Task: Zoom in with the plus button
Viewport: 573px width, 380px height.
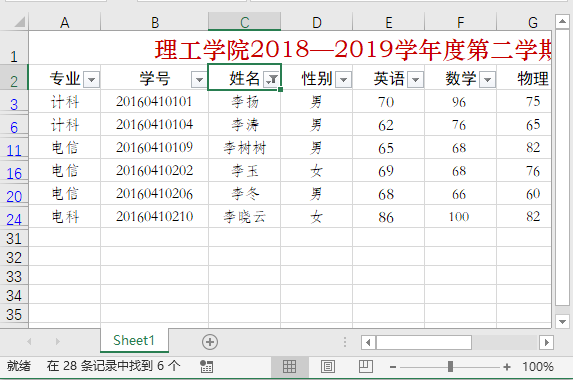Action: (507, 366)
